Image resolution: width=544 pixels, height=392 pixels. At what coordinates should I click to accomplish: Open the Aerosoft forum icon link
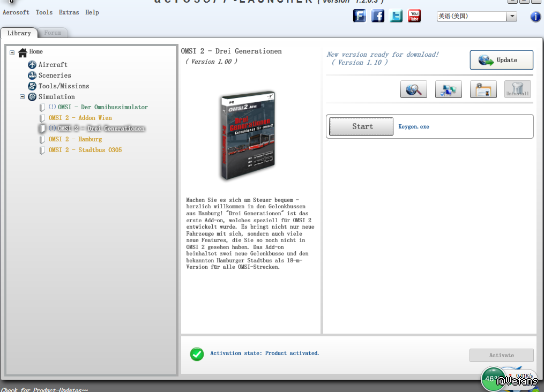pos(360,16)
